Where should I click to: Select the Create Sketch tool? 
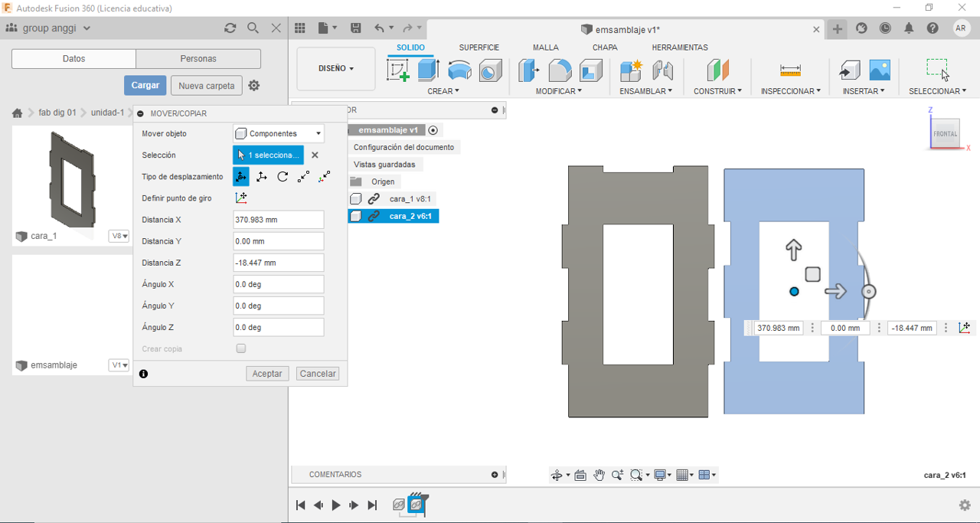(x=398, y=70)
